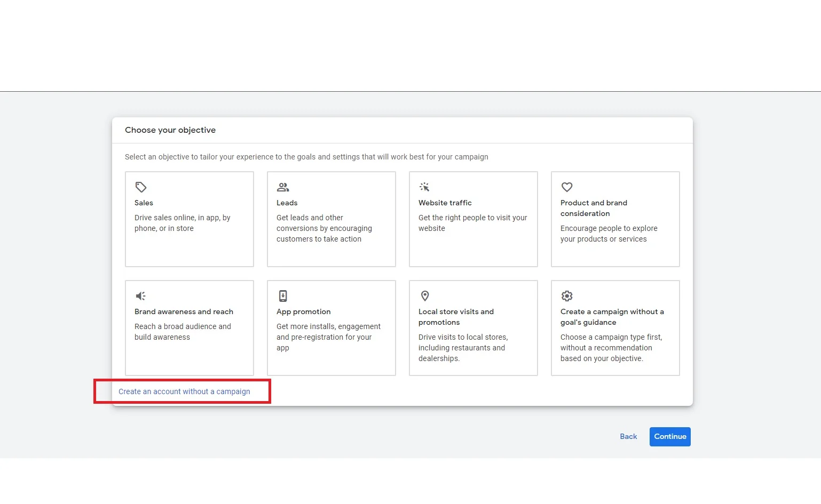Go back using the Back link
821x504 pixels.
point(628,436)
